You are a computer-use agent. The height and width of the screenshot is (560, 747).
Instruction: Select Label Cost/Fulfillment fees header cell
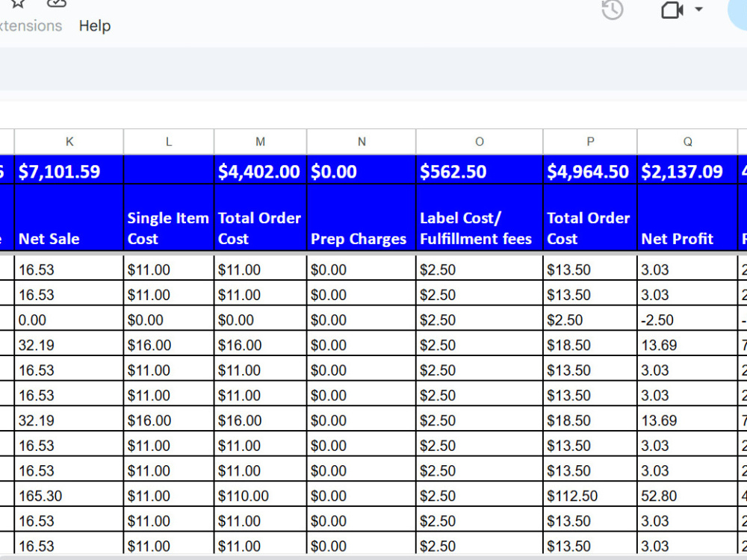[x=480, y=217]
